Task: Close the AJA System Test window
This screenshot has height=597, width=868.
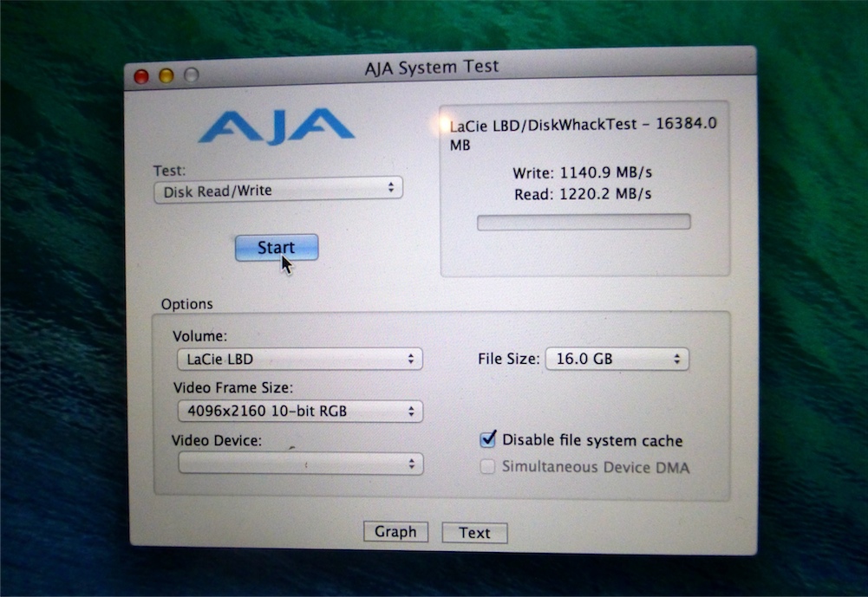Action: (141, 76)
